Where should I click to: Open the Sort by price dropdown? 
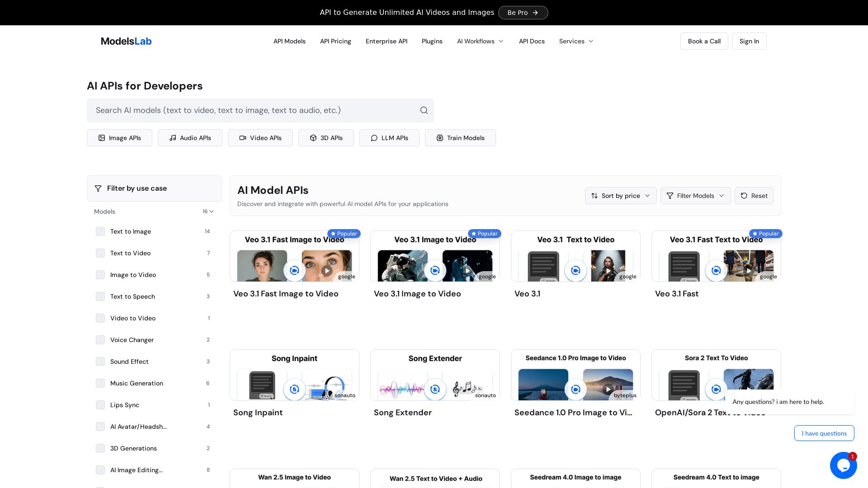[620, 196]
